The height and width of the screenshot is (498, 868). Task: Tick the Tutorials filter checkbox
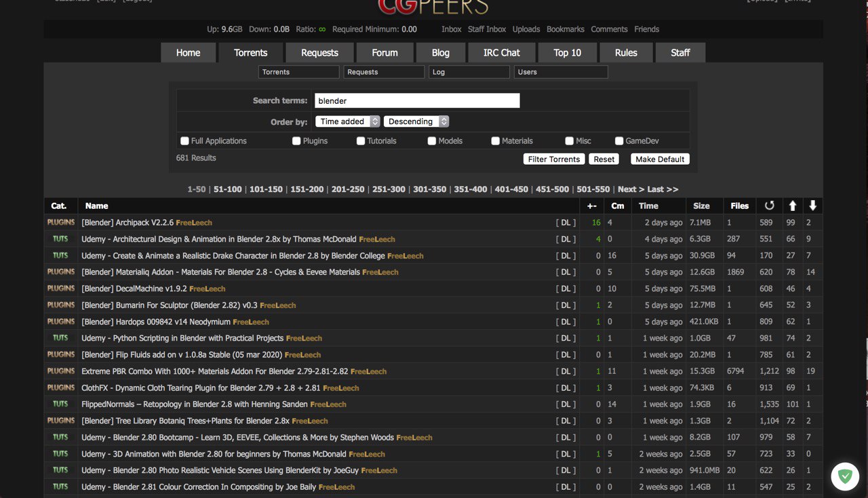[361, 141]
